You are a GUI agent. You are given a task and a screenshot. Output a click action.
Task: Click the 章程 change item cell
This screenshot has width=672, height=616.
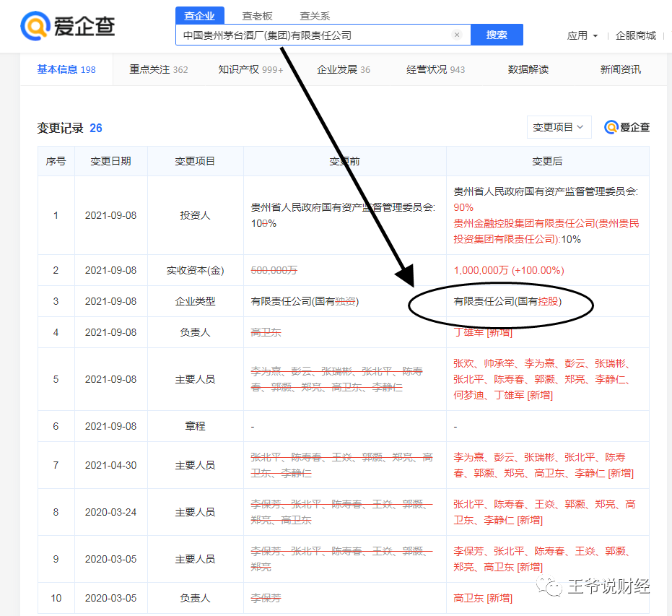pyautogui.click(x=195, y=426)
